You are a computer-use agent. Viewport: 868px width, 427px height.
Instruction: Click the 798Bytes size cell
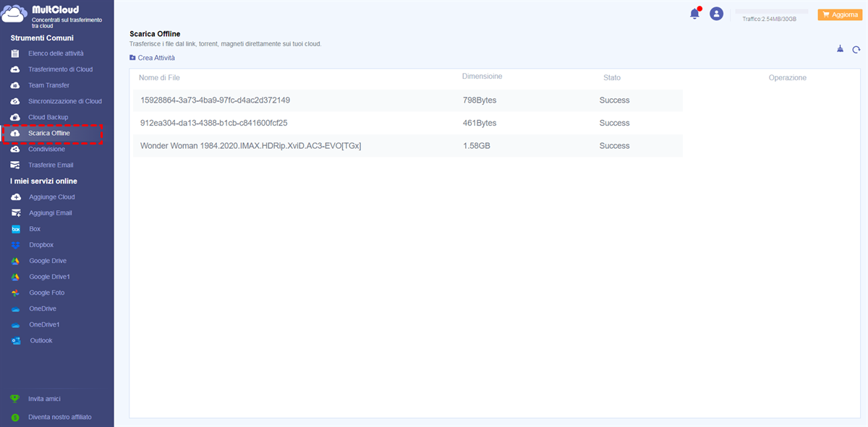480,100
